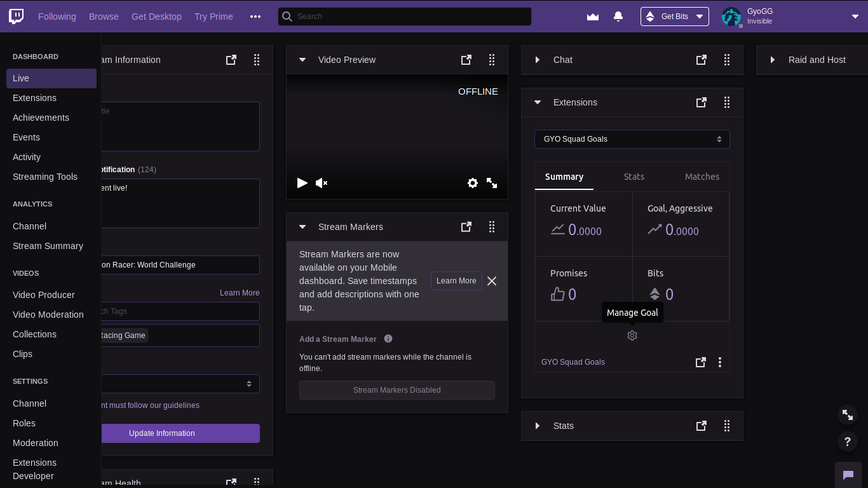The width and height of the screenshot is (868, 488).
Task: Click the Add a Stream Marker info icon
Action: pyautogui.click(x=388, y=339)
